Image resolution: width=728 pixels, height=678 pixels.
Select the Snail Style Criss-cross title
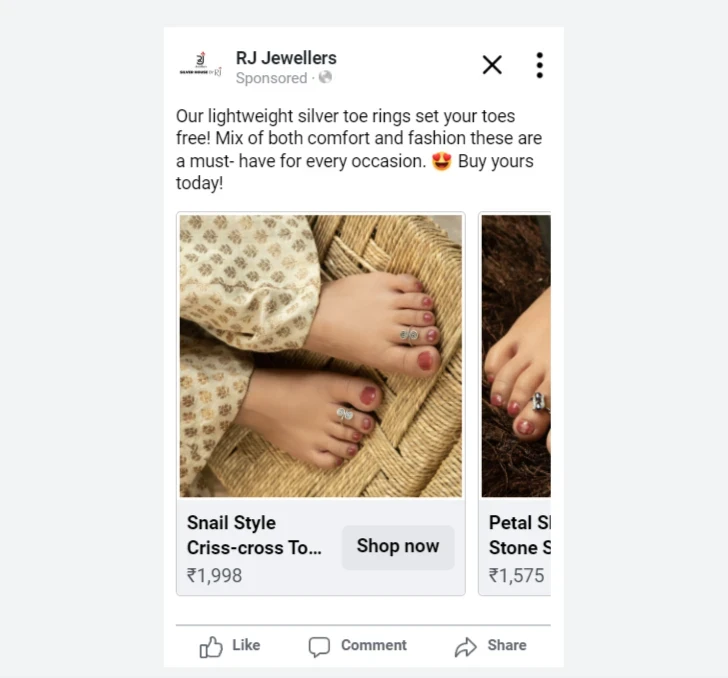tap(254, 535)
